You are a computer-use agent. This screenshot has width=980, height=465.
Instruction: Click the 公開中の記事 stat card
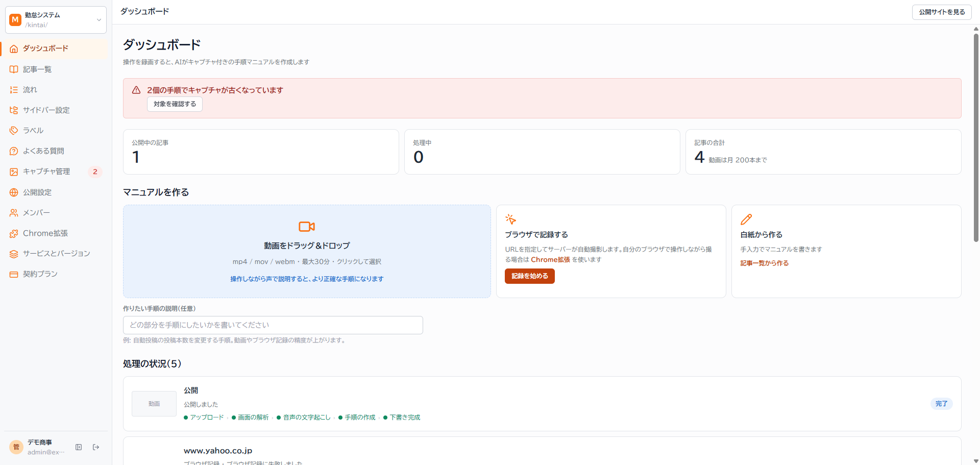261,152
